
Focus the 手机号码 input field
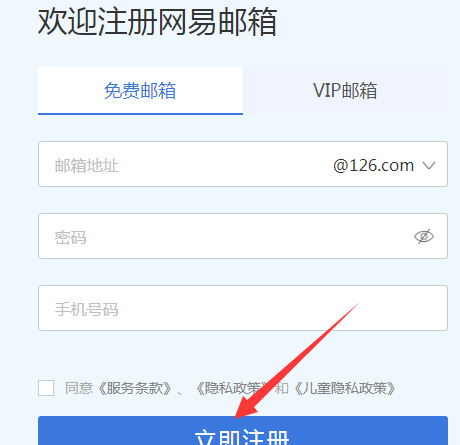click(x=243, y=308)
